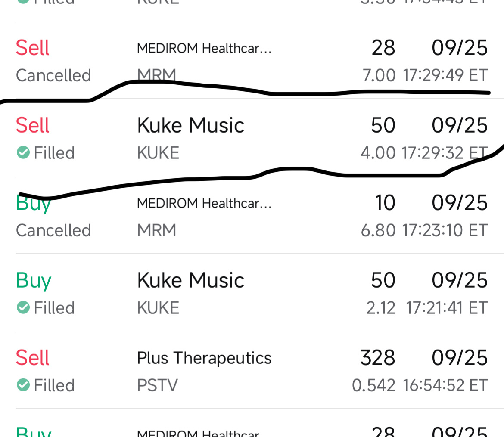Open the Kuke Music sell order at 4.00
This screenshot has width=504, height=437.
(252, 137)
